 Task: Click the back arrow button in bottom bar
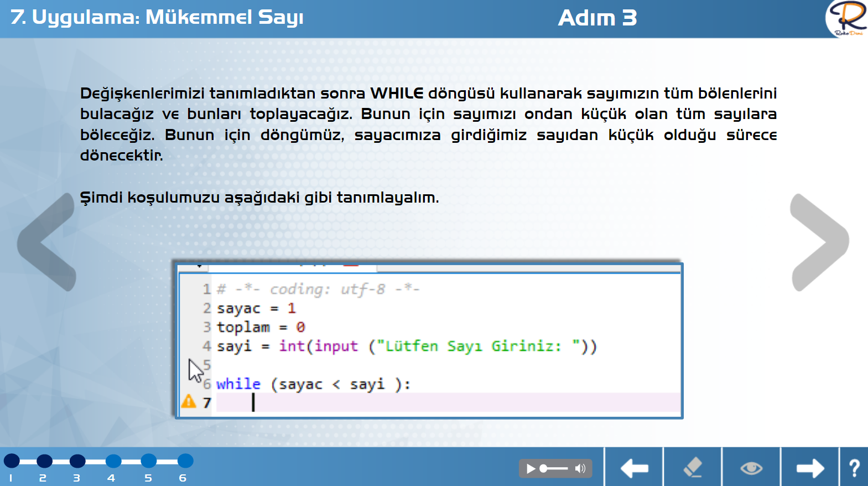pos(634,468)
